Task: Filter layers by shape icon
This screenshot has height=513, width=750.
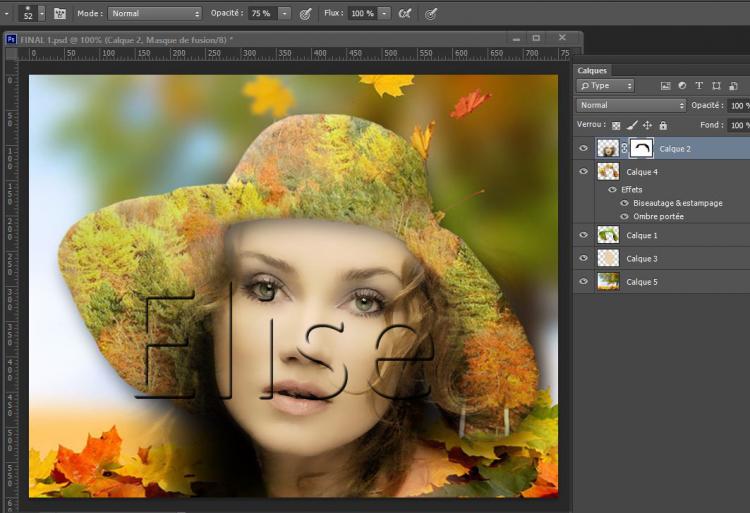Action: point(716,86)
